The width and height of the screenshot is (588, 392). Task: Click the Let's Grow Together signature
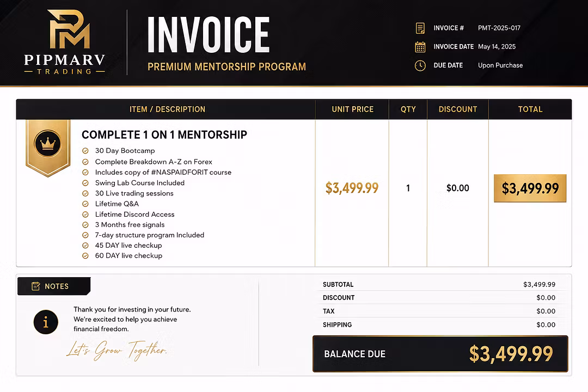[117, 351]
